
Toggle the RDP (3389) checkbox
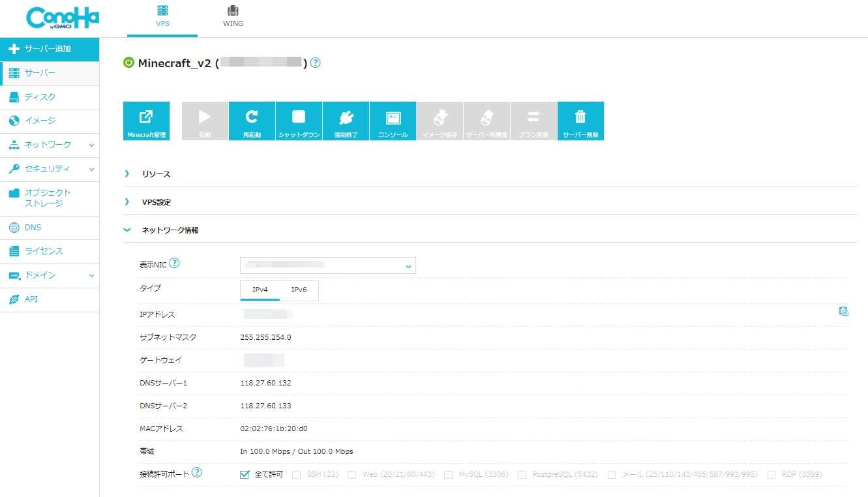tap(771, 475)
